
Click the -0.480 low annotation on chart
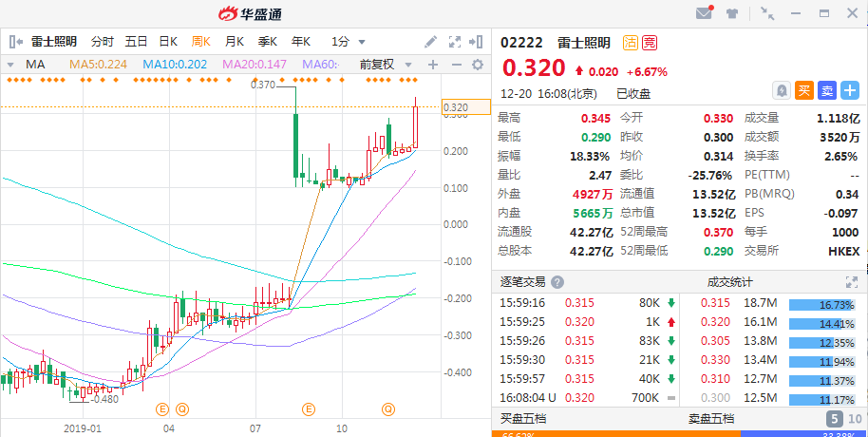tap(104, 399)
